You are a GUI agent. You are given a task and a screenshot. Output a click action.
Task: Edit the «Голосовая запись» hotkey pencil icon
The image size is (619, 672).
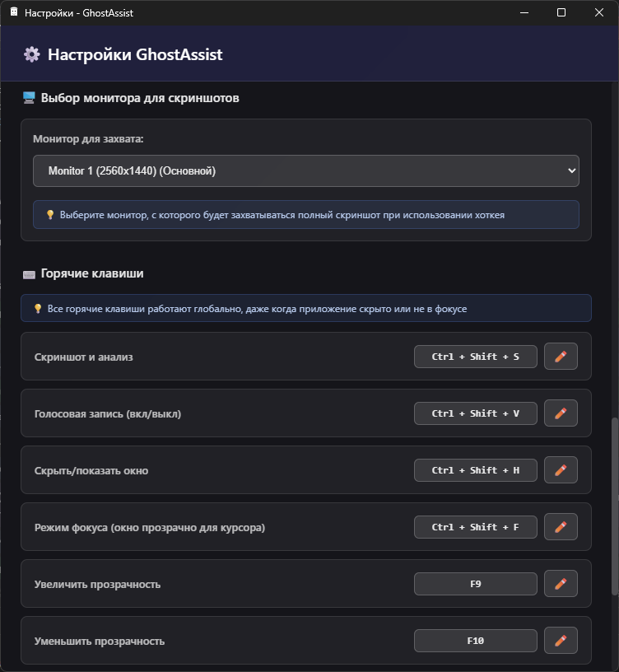click(x=561, y=413)
